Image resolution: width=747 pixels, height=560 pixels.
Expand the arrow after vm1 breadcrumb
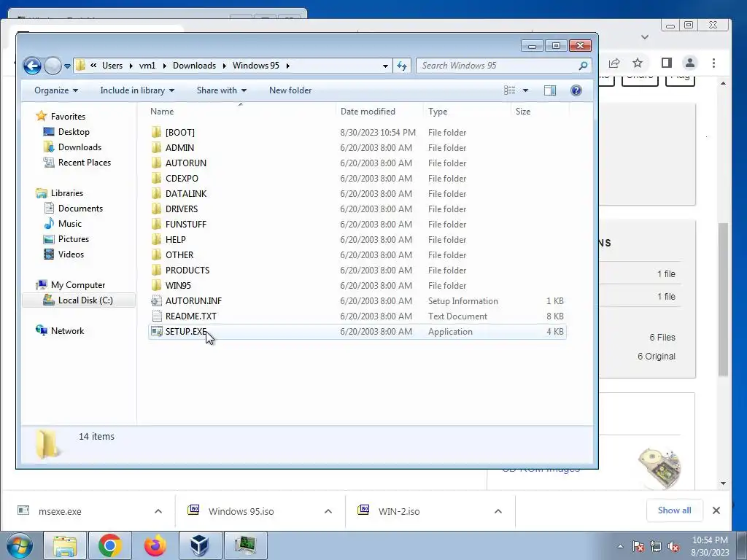(164, 66)
